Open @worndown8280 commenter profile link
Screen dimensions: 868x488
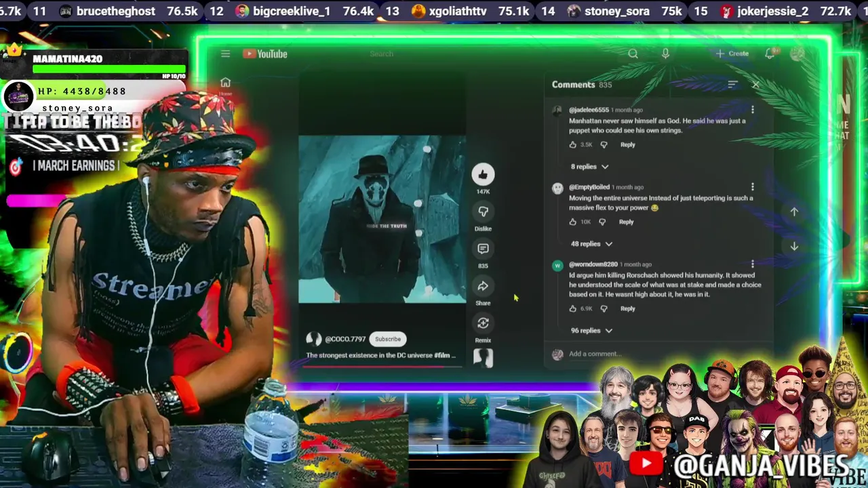(593, 264)
